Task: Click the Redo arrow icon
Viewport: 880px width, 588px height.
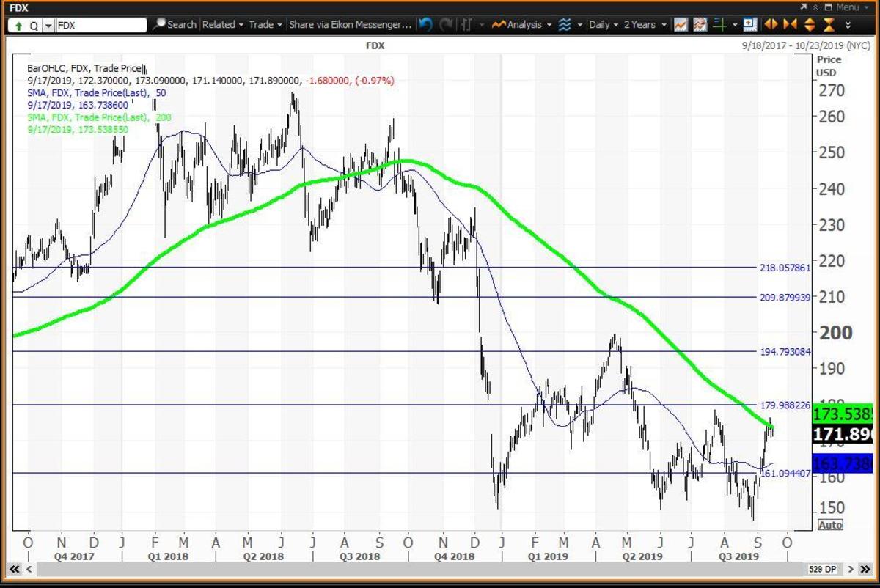Action: pyautogui.click(x=447, y=24)
